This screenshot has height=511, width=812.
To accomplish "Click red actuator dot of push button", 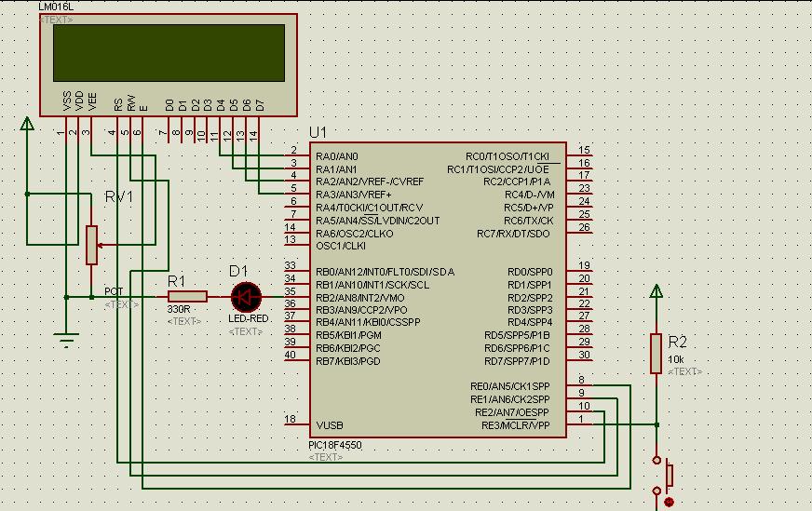I will pyautogui.click(x=669, y=502).
